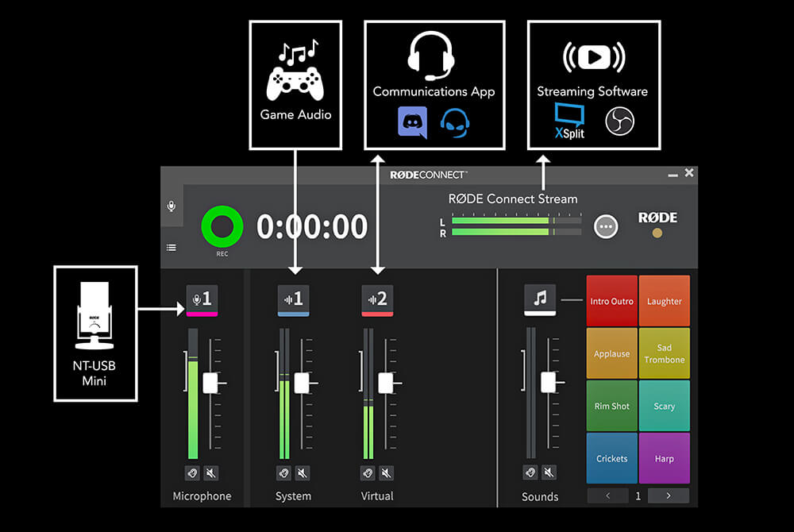Play the Sad Trombone sound pad
This screenshot has height=532, width=794.
pyautogui.click(x=665, y=353)
